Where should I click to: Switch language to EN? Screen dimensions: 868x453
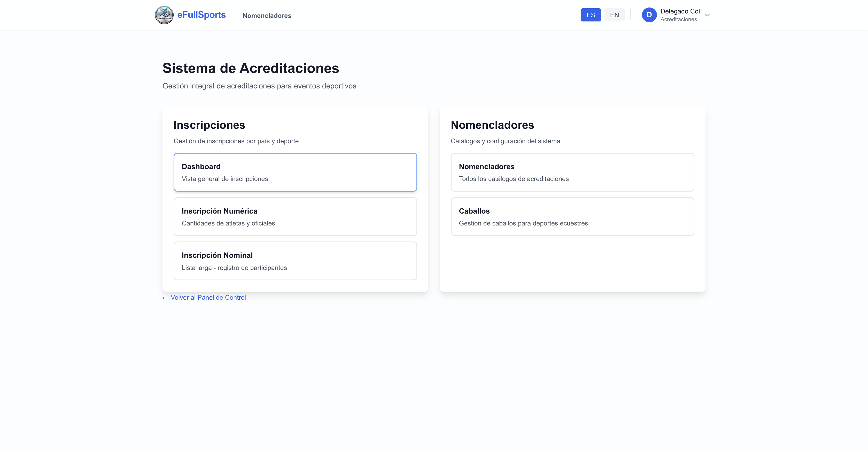click(x=614, y=15)
